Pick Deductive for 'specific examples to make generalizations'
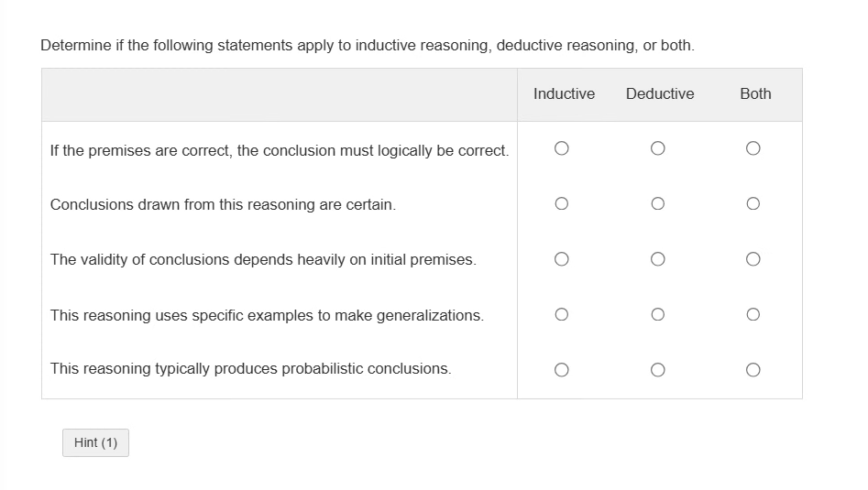This screenshot has height=490, width=868. [x=657, y=314]
